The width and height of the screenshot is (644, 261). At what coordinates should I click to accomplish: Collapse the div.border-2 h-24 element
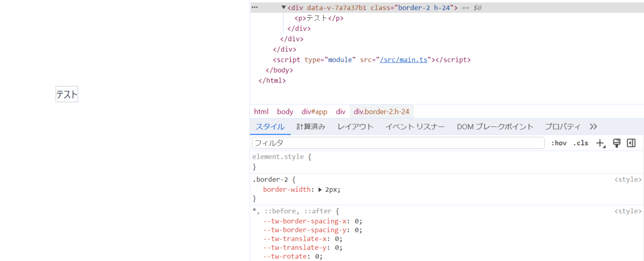[x=284, y=8]
